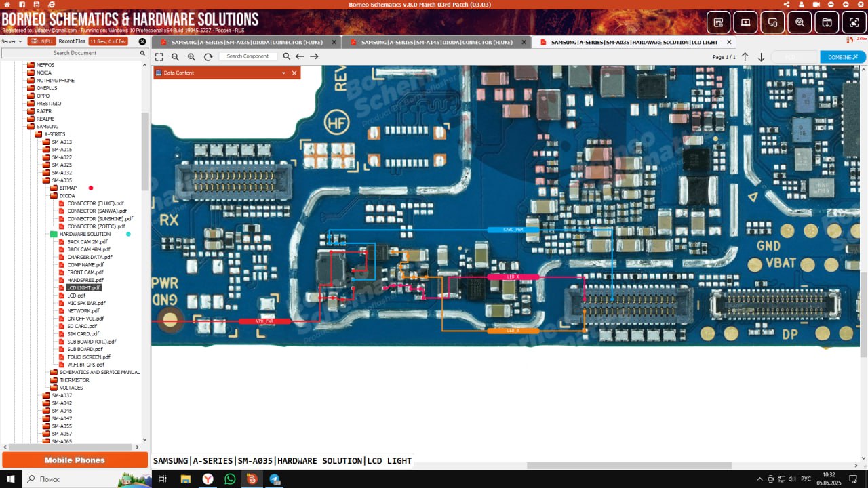The image size is (868, 488).
Task: Collapse the DIODA folder
Action: (x=54, y=196)
